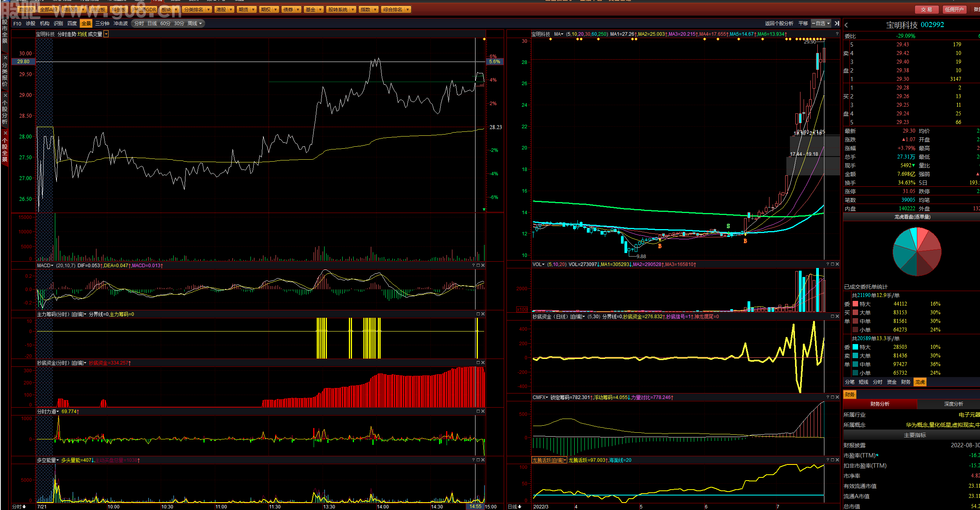
Task: Close the 多空能量 indicator panel
Action: (483, 460)
